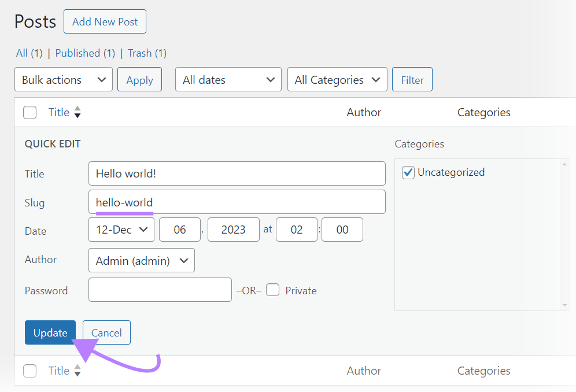Open the All Categories dropdown
This screenshot has width=576, height=392.
click(x=337, y=79)
